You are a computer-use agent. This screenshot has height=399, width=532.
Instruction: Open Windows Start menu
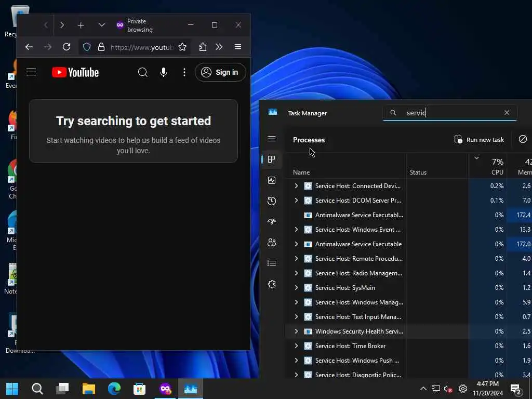12,389
